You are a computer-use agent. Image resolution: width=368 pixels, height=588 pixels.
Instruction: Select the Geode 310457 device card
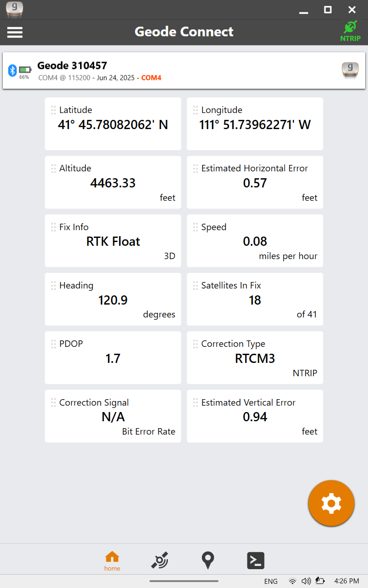click(184, 71)
